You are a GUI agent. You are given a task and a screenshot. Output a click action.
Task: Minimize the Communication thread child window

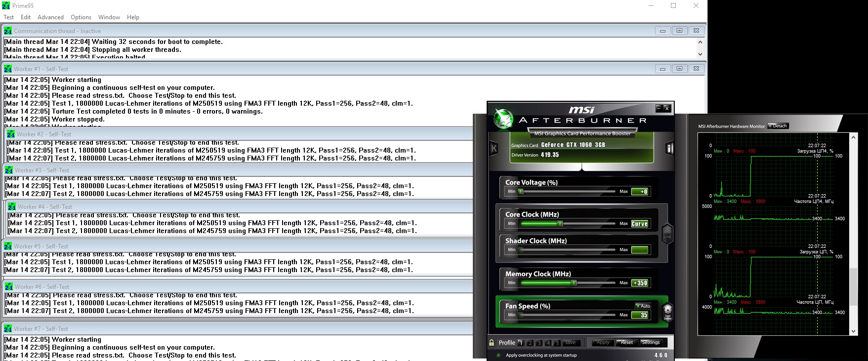(x=662, y=31)
